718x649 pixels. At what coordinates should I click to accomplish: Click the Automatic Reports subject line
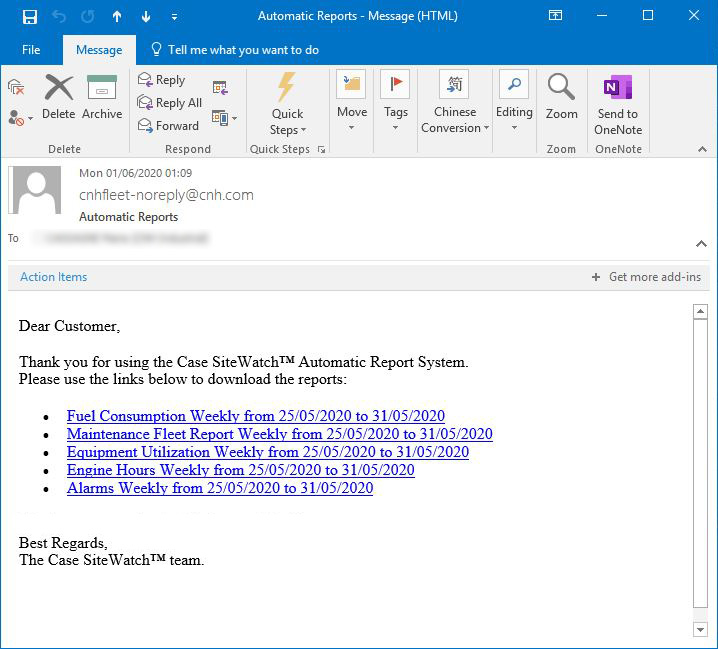pos(129,217)
